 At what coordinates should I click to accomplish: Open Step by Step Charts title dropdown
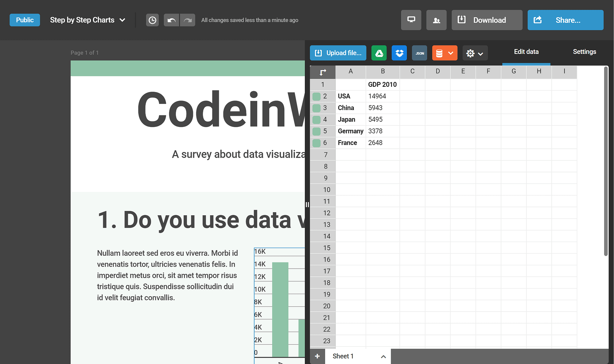click(x=88, y=20)
